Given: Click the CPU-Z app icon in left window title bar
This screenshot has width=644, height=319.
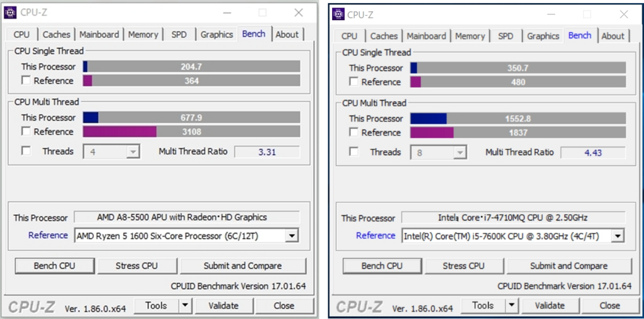Looking at the screenshot, I should click(10, 13).
